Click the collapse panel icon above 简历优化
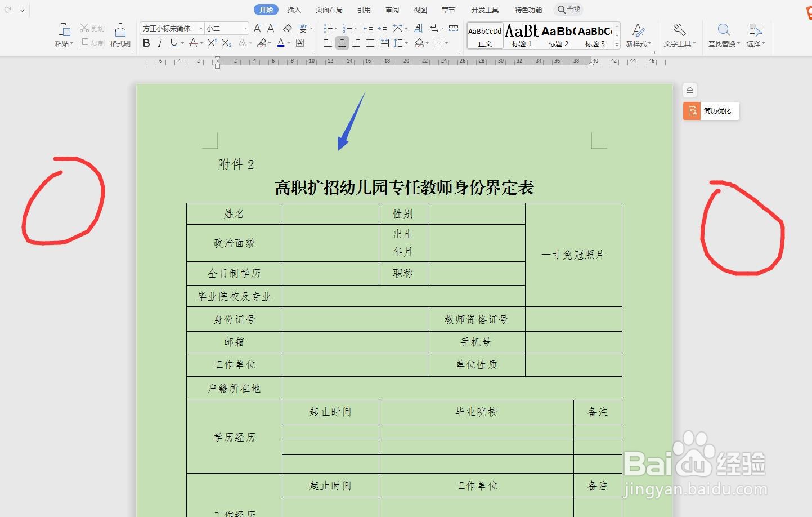The width and height of the screenshot is (812, 517). 690,90
